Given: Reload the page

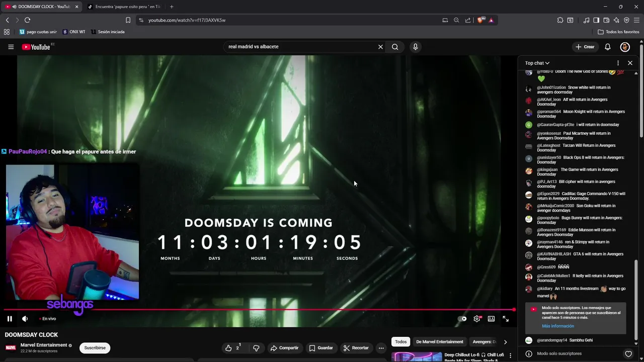Looking at the screenshot, I should click(x=27, y=20).
